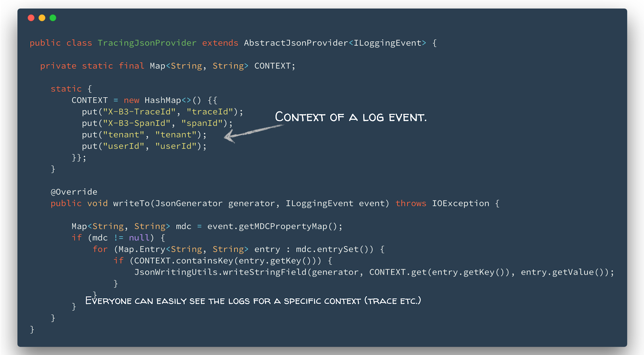Click the private static final modifiers
Image resolution: width=644 pixels, height=355 pixels.
pos(92,66)
